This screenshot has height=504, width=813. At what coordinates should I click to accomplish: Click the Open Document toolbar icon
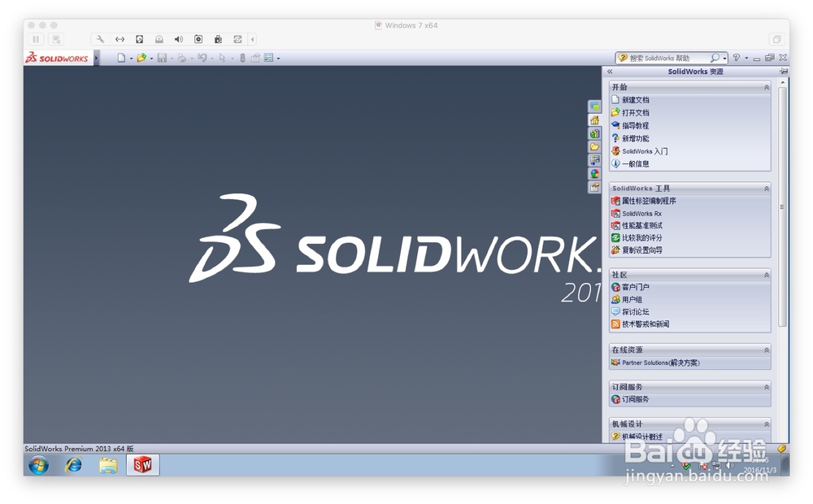[142, 58]
